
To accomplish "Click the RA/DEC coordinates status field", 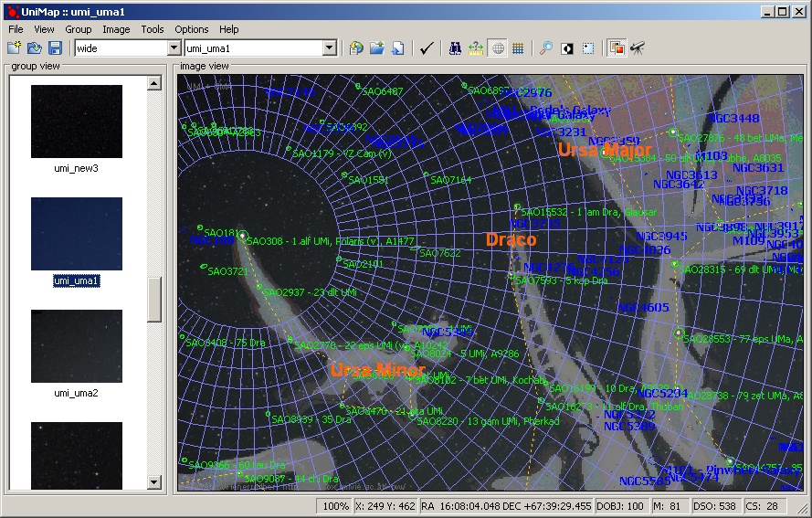I will click(506, 506).
